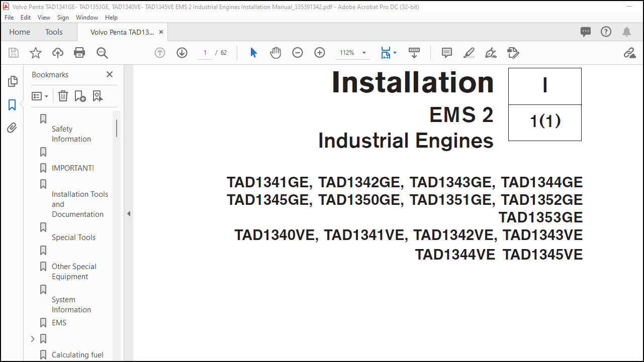Open the notifications bell

tap(626, 32)
